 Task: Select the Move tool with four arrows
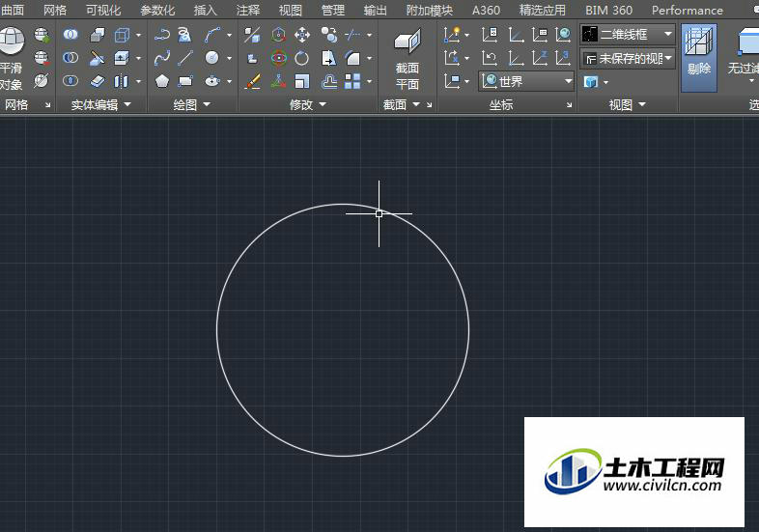click(x=302, y=35)
